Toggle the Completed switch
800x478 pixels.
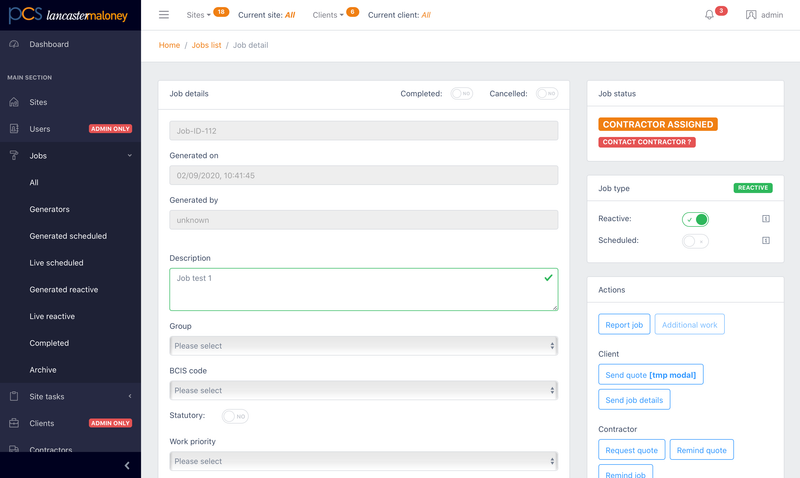coord(462,94)
